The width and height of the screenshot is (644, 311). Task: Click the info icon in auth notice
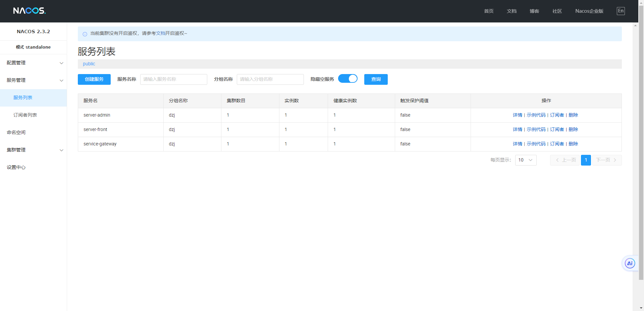coord(85,34)
